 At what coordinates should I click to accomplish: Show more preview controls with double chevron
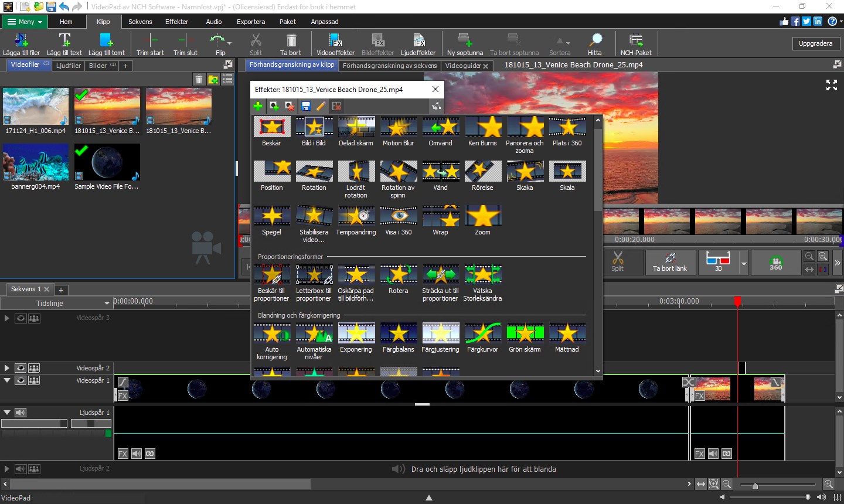click(837, 263)
